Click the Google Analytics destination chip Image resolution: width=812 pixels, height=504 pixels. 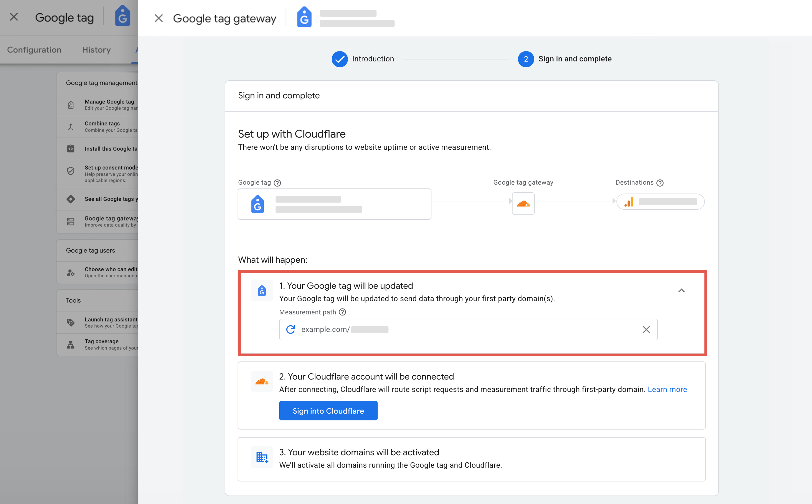(660, 202)
